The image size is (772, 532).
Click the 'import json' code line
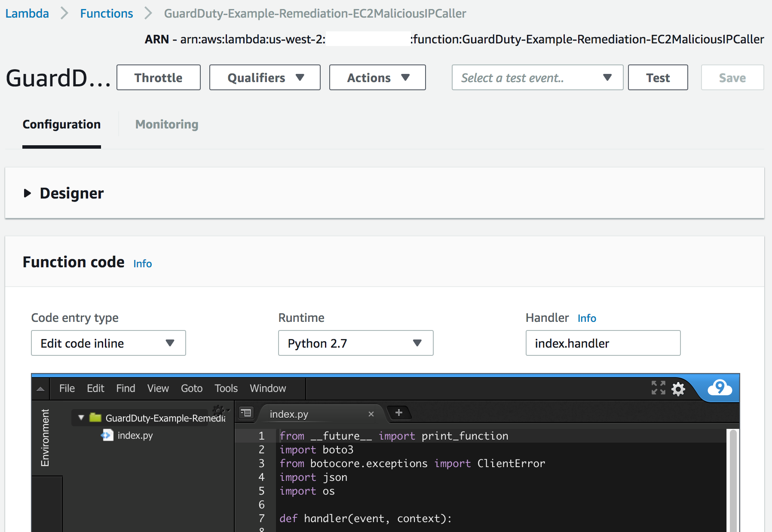pyautogui.click(x=313, y=477)
